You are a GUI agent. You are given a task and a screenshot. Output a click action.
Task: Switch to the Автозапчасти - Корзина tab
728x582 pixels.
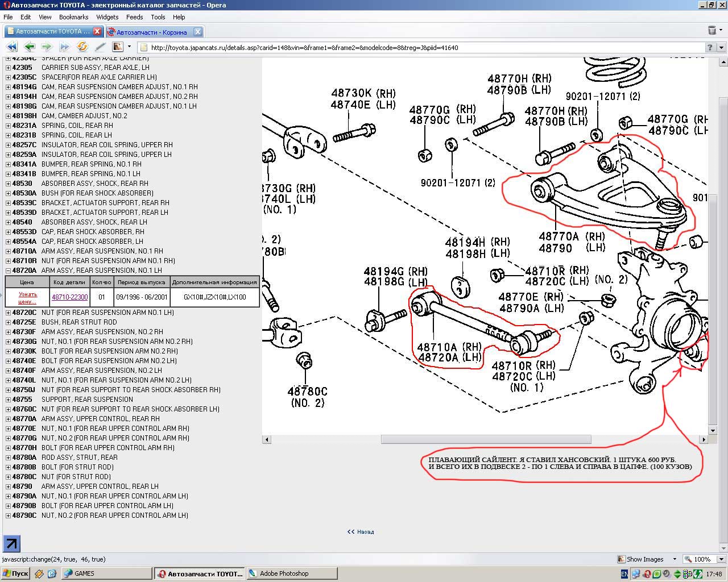point(151,32)
